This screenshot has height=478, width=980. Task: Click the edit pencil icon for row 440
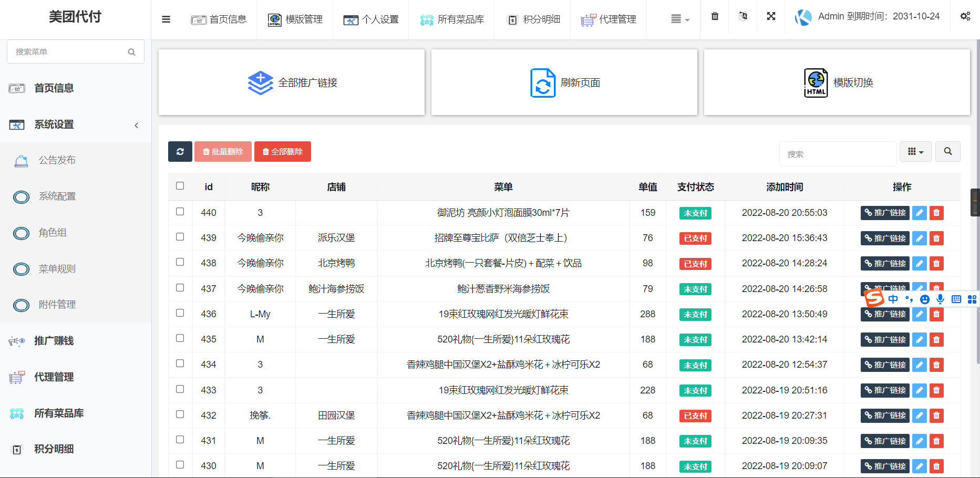(919, 213)
